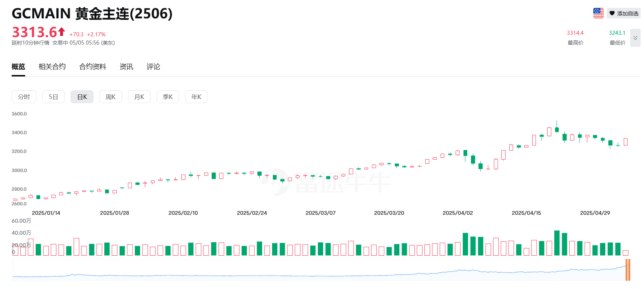Click the title GCMAIN 黄金主连(2506)

tap(92, 13)
